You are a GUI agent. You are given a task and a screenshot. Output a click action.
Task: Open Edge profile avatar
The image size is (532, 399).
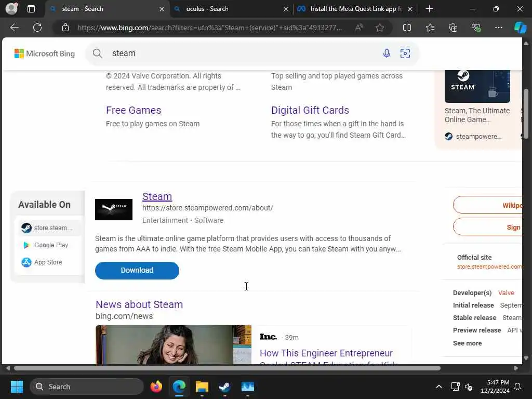11,8
